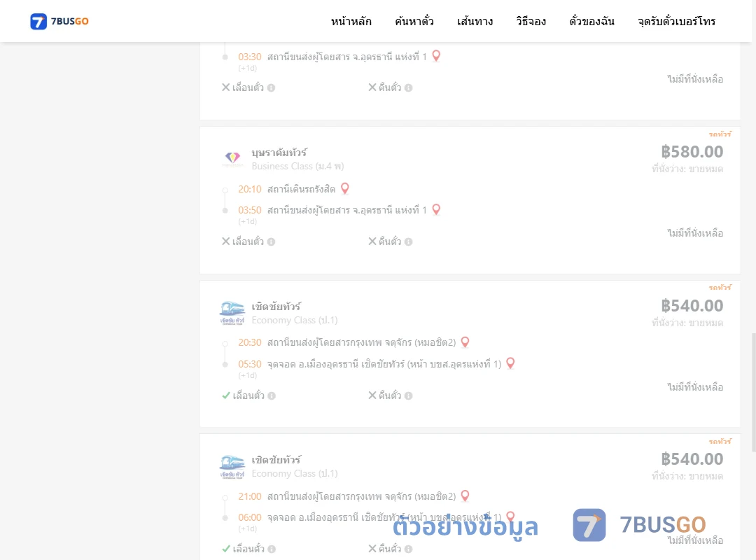Click ฿540.00 price in 20:30 card
The image size is (756, 560).
692,305
